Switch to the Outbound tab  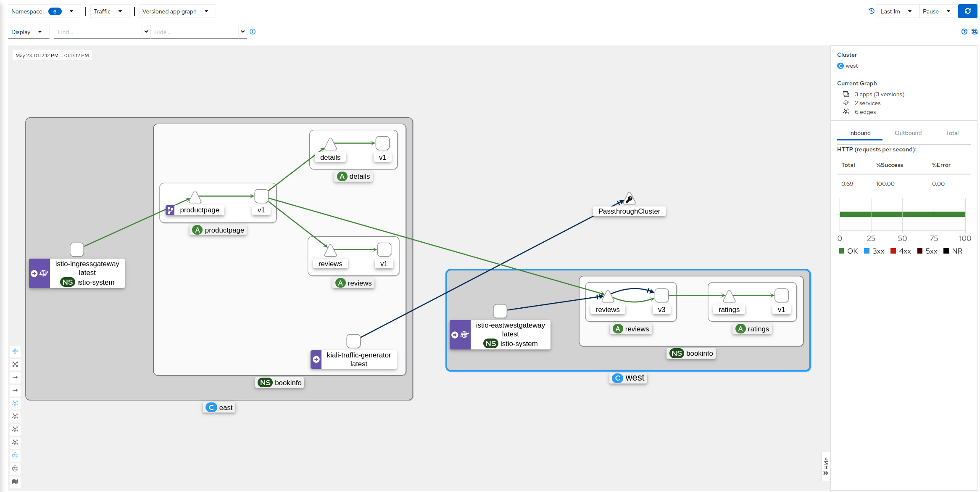908,133
